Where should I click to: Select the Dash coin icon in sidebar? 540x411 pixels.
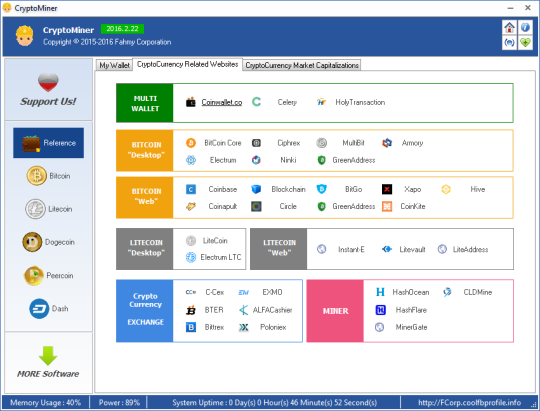39,308
